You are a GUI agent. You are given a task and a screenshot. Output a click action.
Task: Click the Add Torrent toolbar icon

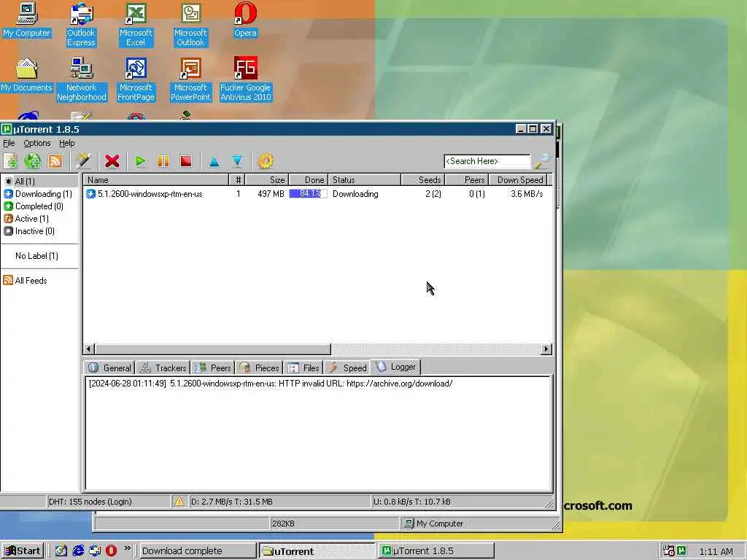pos(10,161)
